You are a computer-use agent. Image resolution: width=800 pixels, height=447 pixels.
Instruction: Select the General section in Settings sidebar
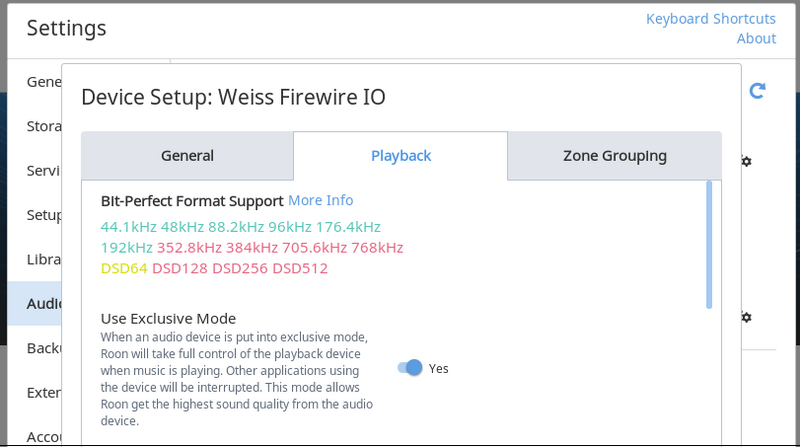(x=44, y=81)
